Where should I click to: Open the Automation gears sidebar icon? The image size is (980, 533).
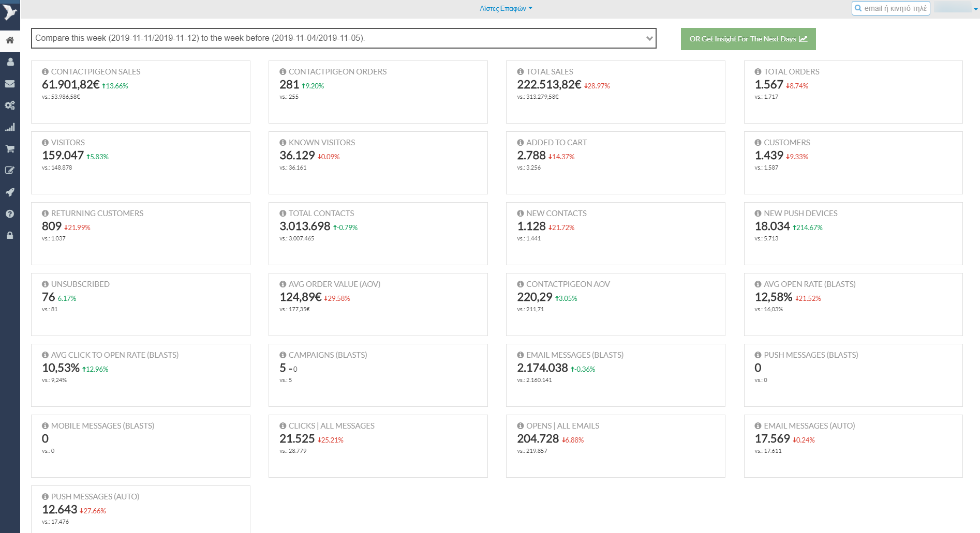tap(10, 105)
